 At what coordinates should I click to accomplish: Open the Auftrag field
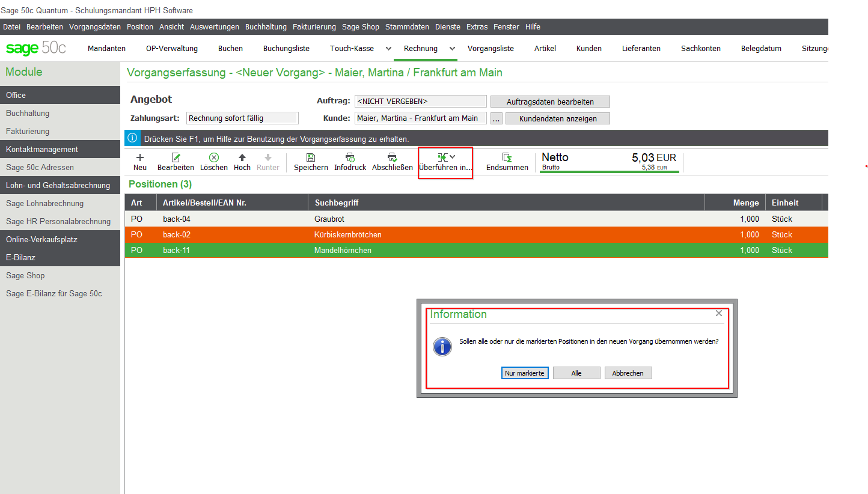pyautogui.click(x=420, y=102)
